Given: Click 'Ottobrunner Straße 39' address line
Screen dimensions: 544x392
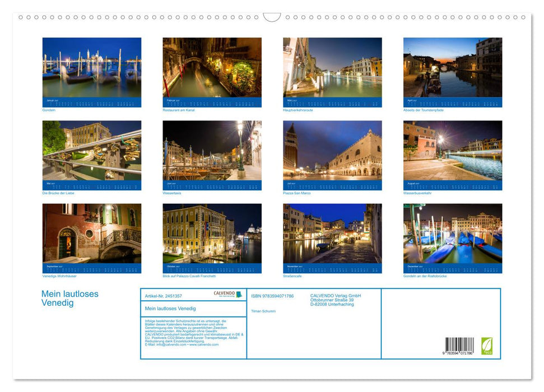Looking at the screenshot, I should (x=332, y=300).
